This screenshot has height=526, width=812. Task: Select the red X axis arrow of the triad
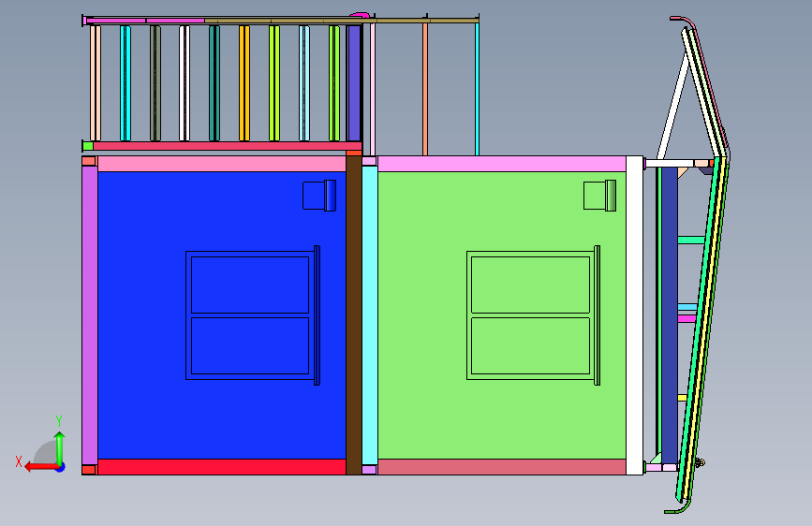click(x=40, y=467)
